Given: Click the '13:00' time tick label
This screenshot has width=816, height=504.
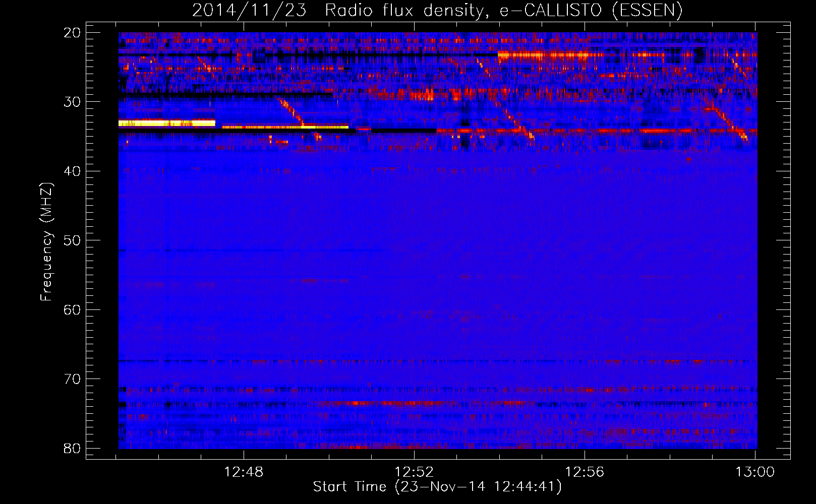Looking at the screenshot, I should click(755, 472).
